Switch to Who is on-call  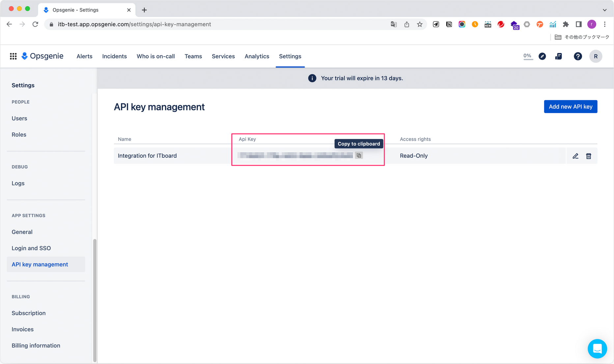coord(155,56)
